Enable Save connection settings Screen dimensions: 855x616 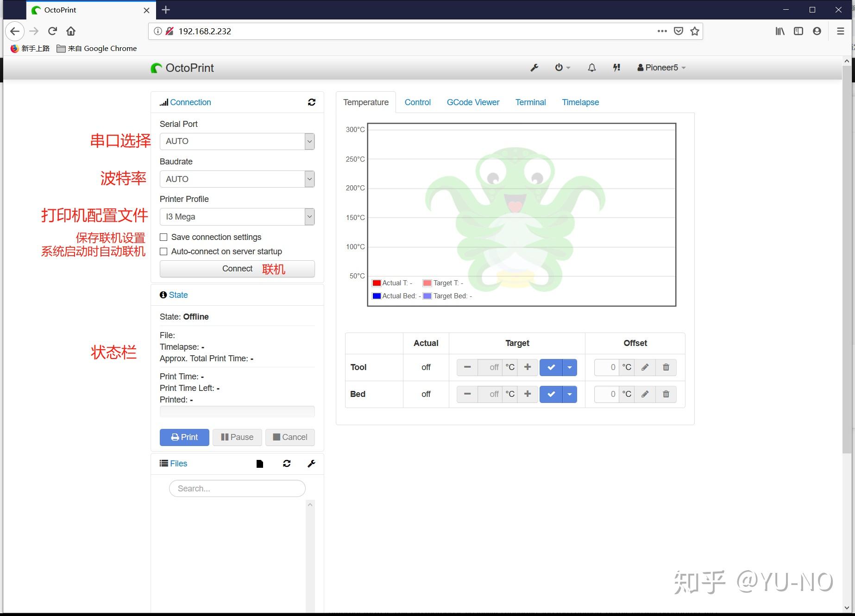(x=163, y=237)
